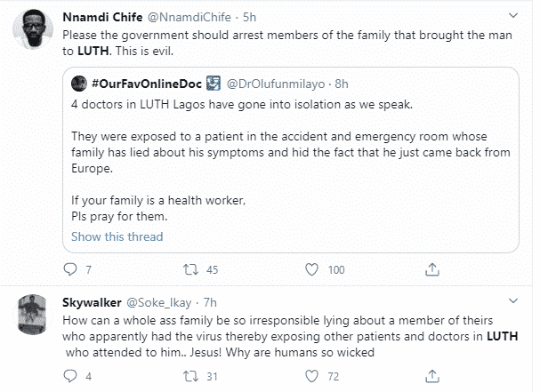540x392 pixels.
Task: Share Nnamdi Chife's tweet
Action: [432, 269]
